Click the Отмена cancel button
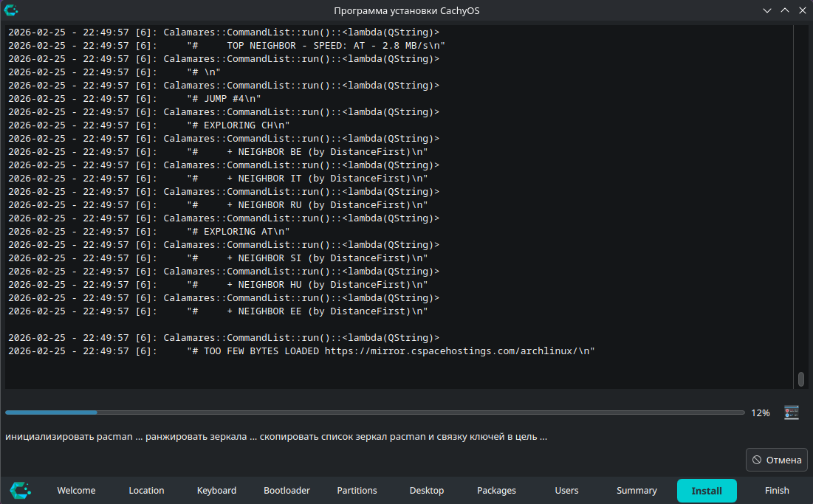Viewport: 813px width, 504px height. [x=776, y=460]
